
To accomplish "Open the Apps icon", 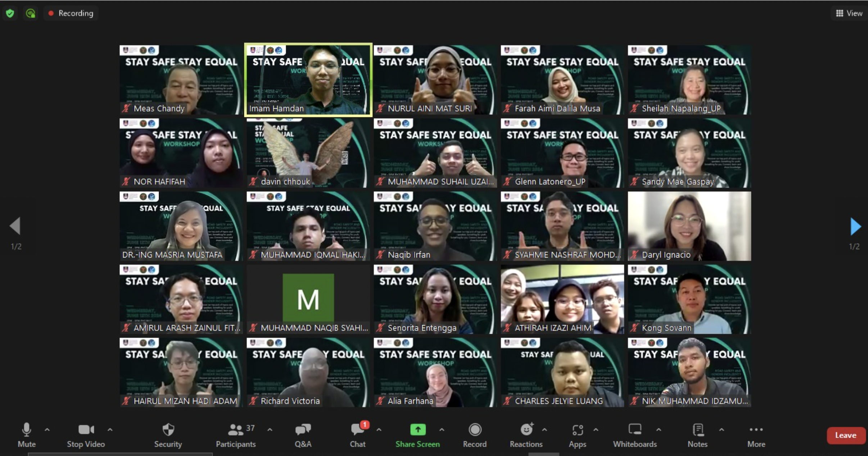I will click(x=578, y=430).
